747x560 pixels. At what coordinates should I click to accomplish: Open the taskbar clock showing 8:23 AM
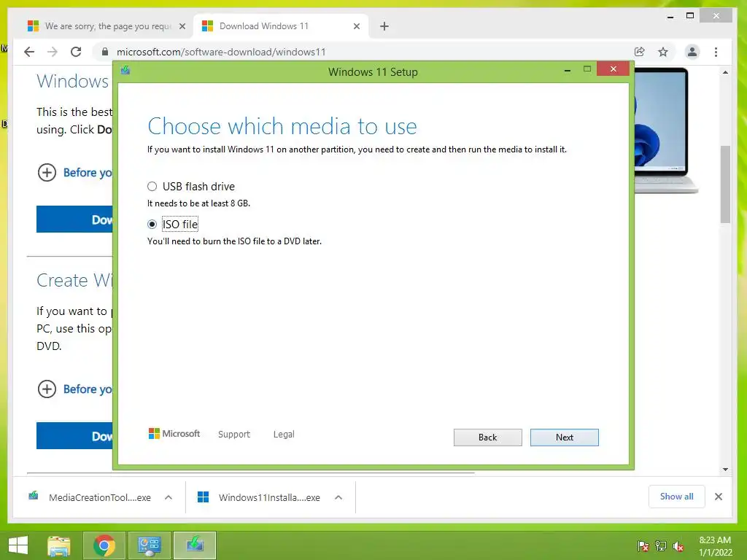pos(715,546)
